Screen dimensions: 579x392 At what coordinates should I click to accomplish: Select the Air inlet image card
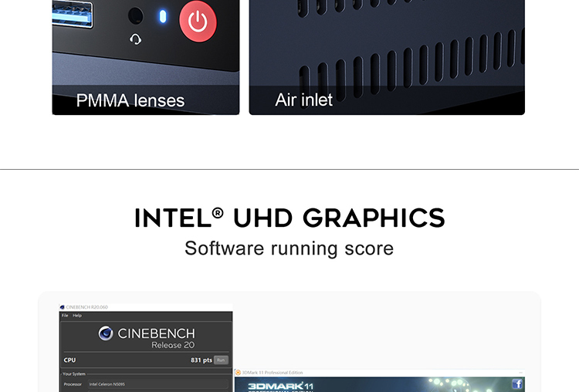pos(387,57)
